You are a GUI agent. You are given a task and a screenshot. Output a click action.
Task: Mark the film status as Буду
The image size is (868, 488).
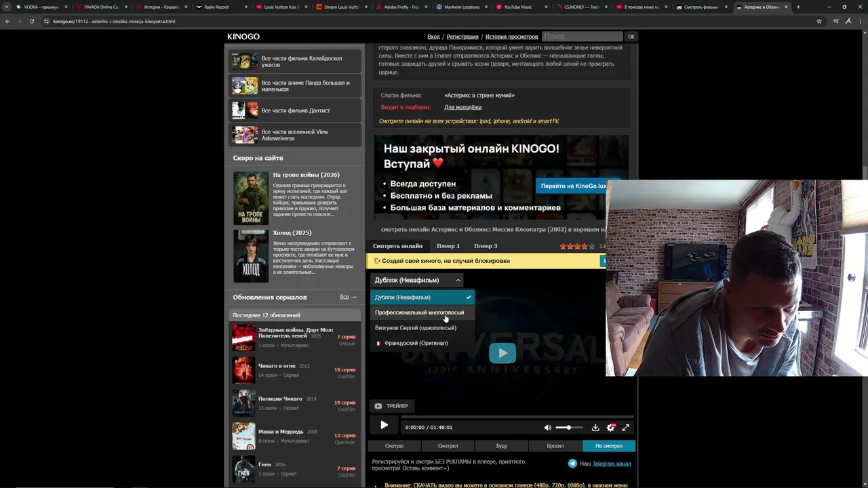[x=501, y=446]
